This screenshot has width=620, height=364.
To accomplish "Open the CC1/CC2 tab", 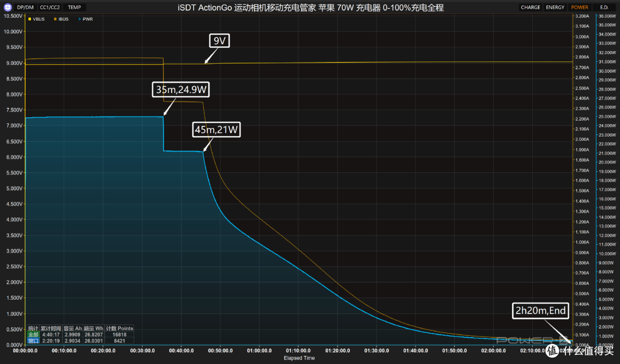I will coord(50,7).
